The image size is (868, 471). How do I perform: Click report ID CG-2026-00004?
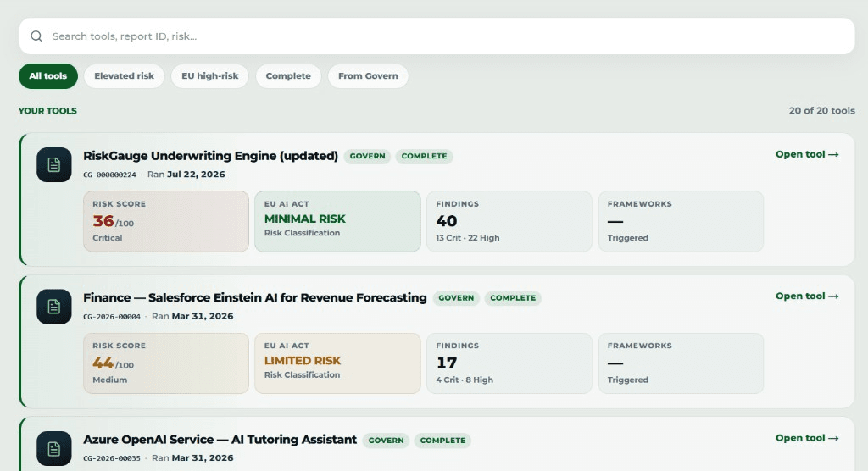pos(112,317)
